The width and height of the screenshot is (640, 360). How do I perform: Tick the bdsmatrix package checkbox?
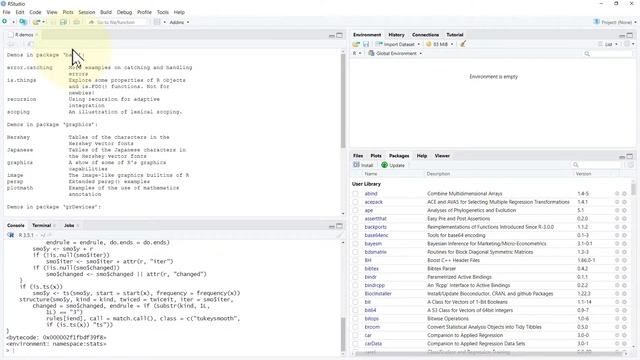[356, 252]
